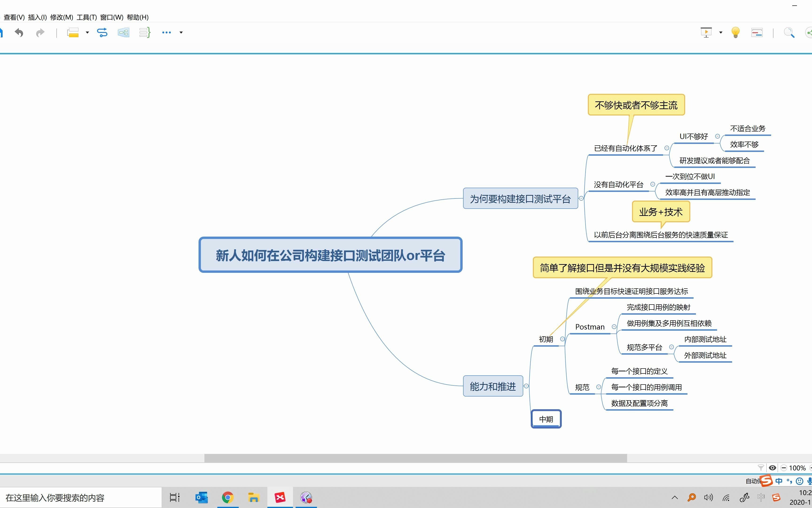Screen dimensions: 812x508
Task: Click the pen workspace tray icon
Action: point(744,497)
